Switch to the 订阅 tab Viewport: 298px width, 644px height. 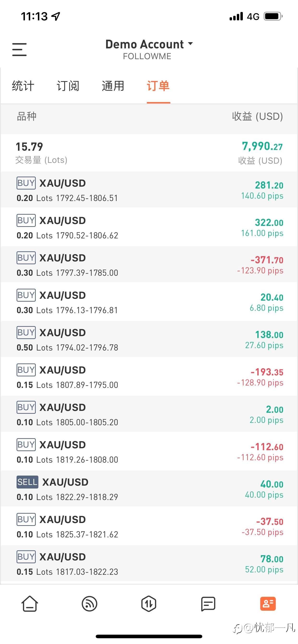[68, 86]
